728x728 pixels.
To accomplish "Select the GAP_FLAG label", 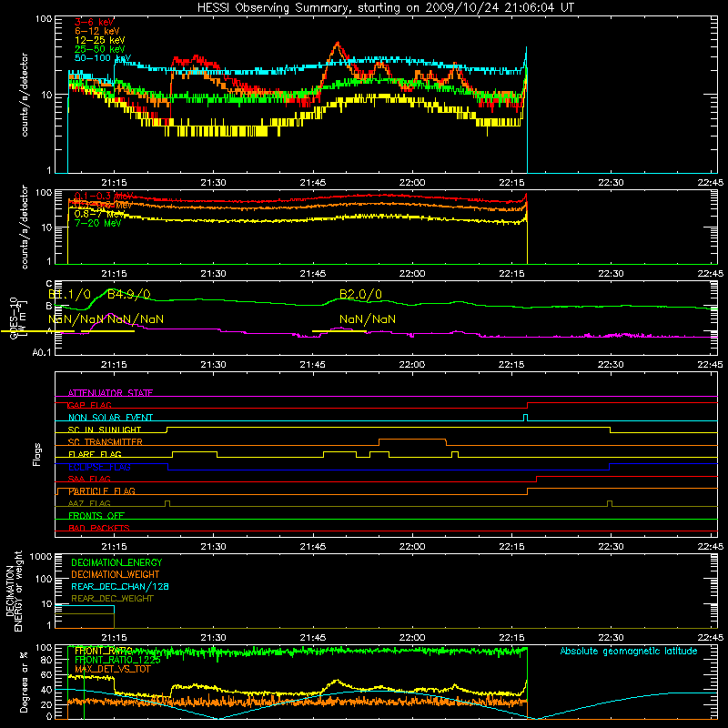I will [90, 405].
